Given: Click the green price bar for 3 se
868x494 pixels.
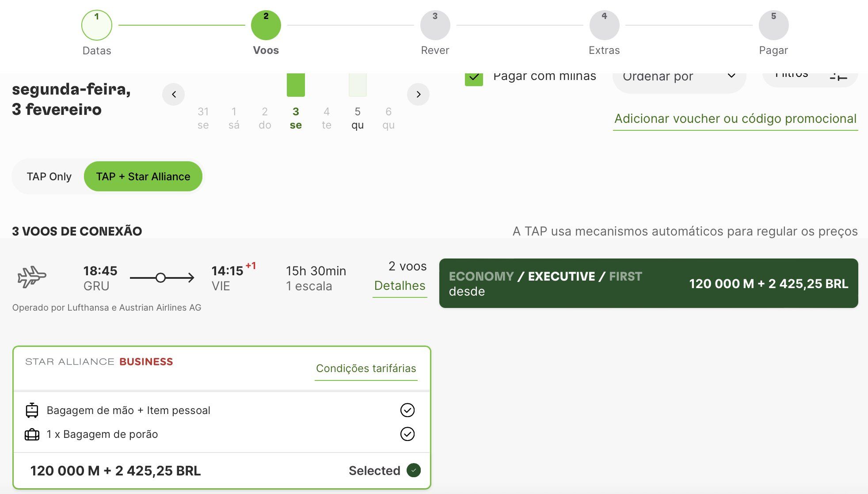Looking at the screenshot, I should tap(296, 85).
